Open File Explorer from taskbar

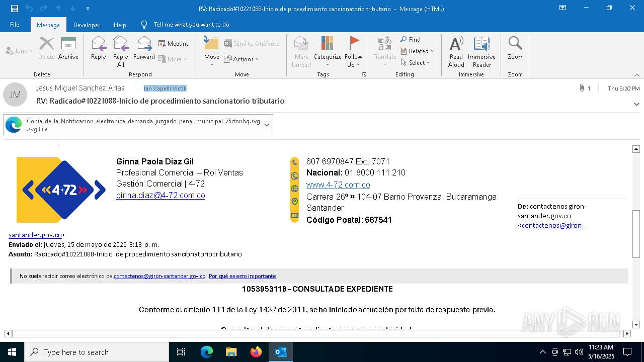pyautogui.click(x=231, y=352)
